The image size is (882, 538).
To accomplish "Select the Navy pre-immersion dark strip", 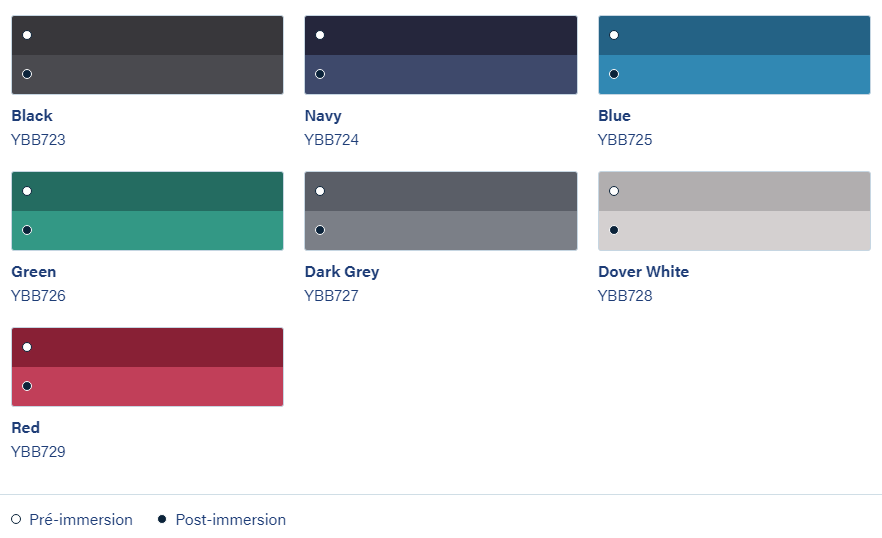I will [440, 35].
